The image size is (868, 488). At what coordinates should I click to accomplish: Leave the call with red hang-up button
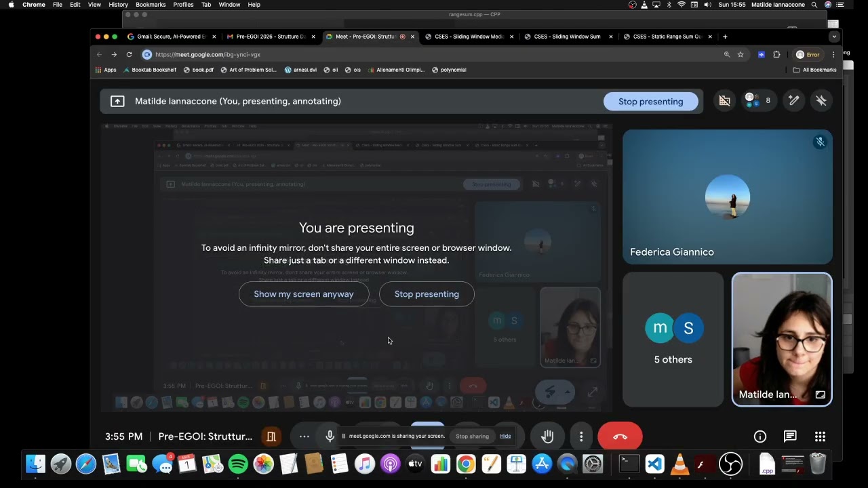tap(620, 436)
